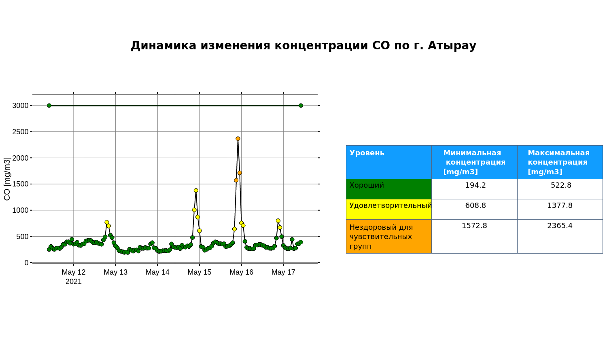This screenshot has width=607, height=364.
Task: Click the value 1377.8 in table
Action: pyautogui.click(x=560, y=205)
